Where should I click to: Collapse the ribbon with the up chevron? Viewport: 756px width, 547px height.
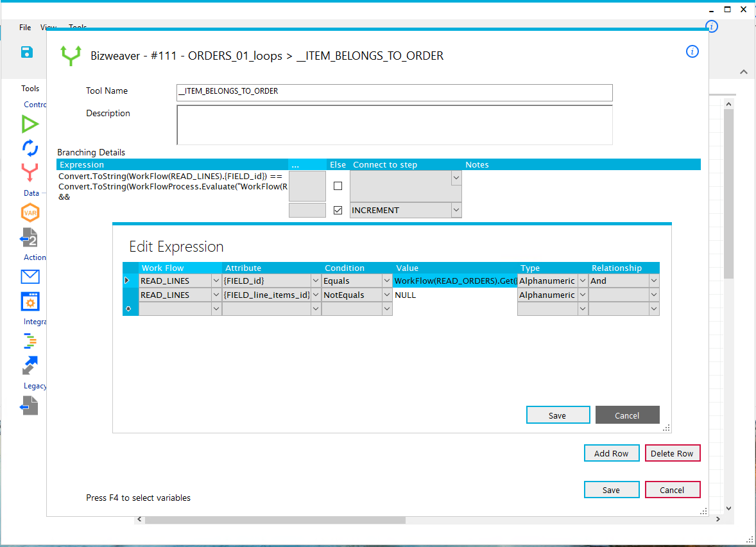click(x=743, y=72)
